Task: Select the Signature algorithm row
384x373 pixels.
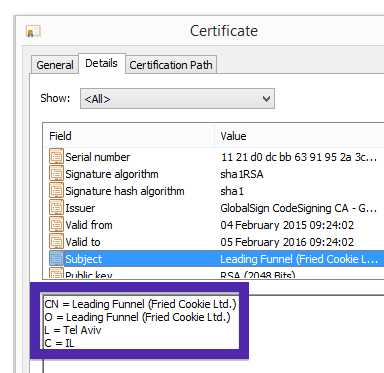Action: [x=214, y=174]
